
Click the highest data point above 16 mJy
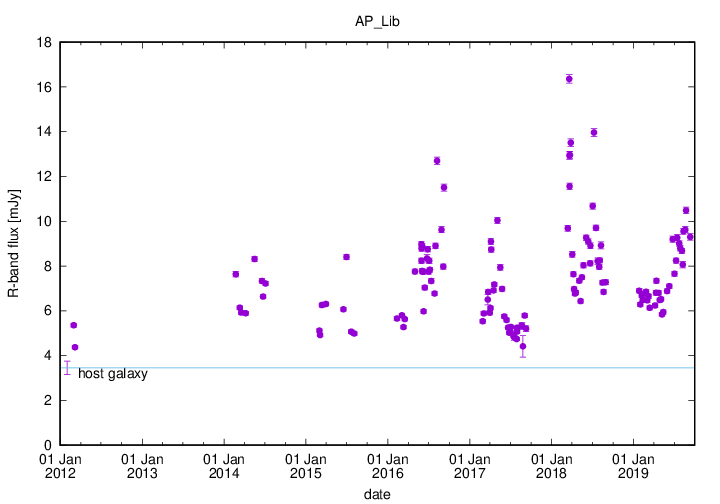click(x=569, y=79)
